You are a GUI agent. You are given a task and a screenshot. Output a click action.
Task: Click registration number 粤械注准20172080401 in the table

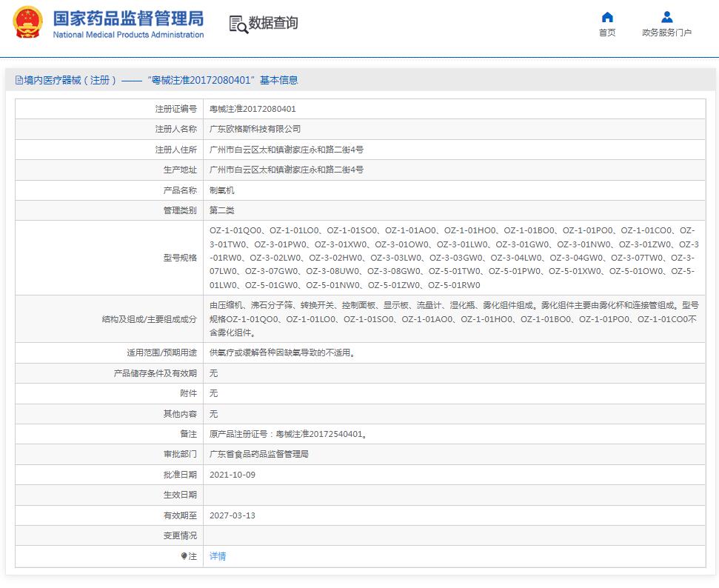pos(253,109)
